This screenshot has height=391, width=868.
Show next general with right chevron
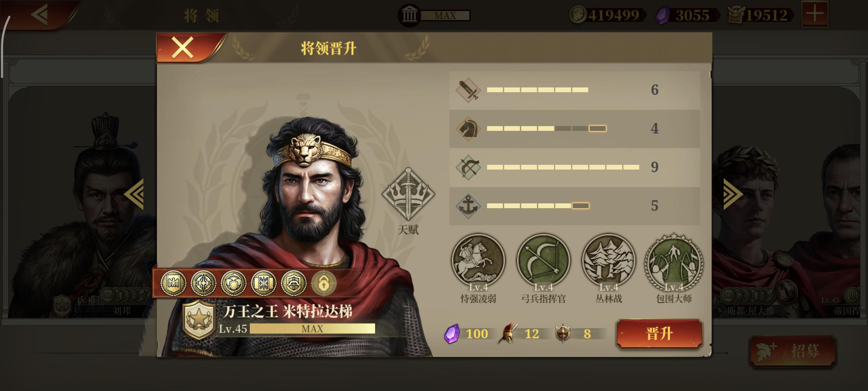(733, 194)
